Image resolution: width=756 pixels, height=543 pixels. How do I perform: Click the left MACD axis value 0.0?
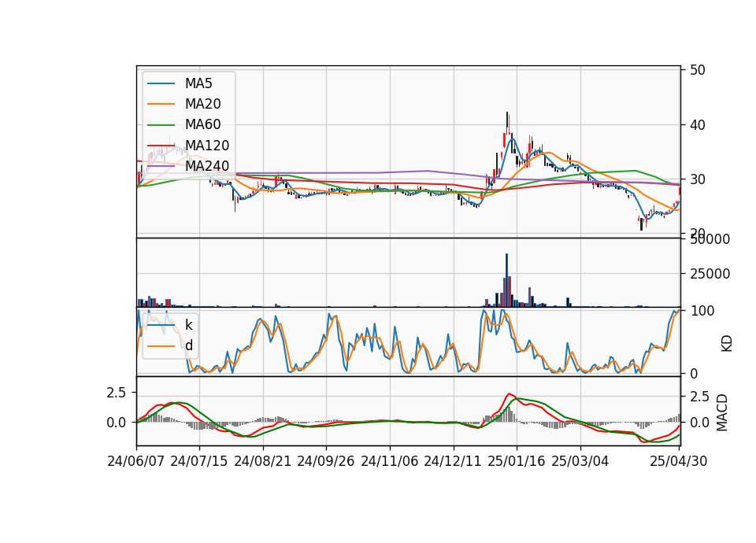(116, 423)
